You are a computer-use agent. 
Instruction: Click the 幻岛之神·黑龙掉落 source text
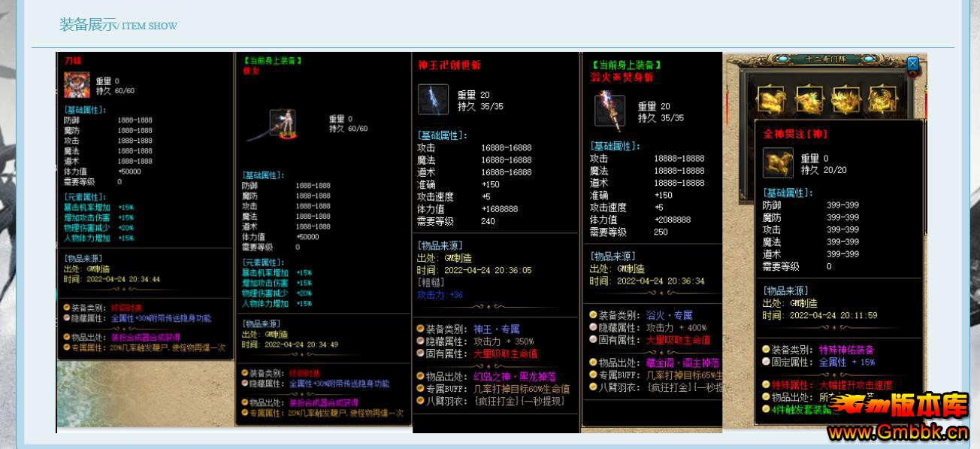[x=514, y=376]
